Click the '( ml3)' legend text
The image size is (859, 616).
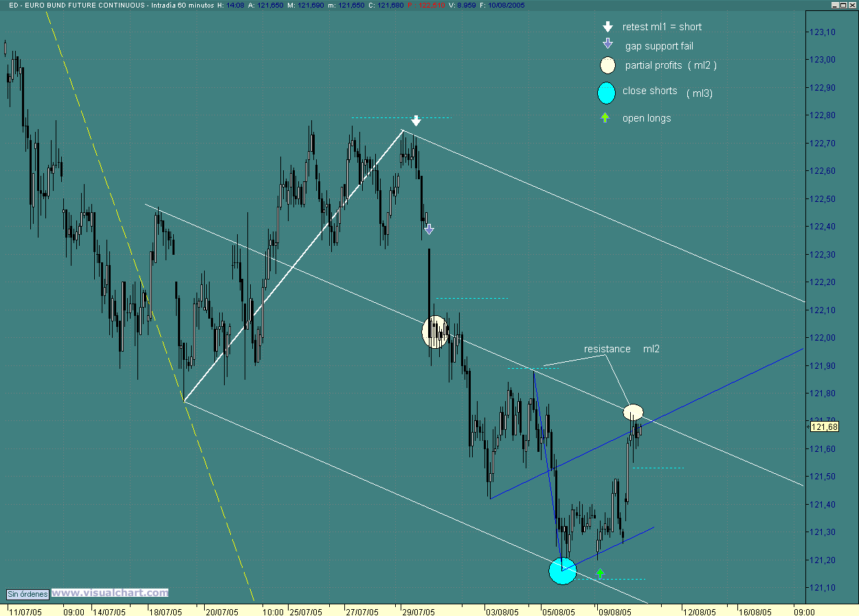point(700,93)
